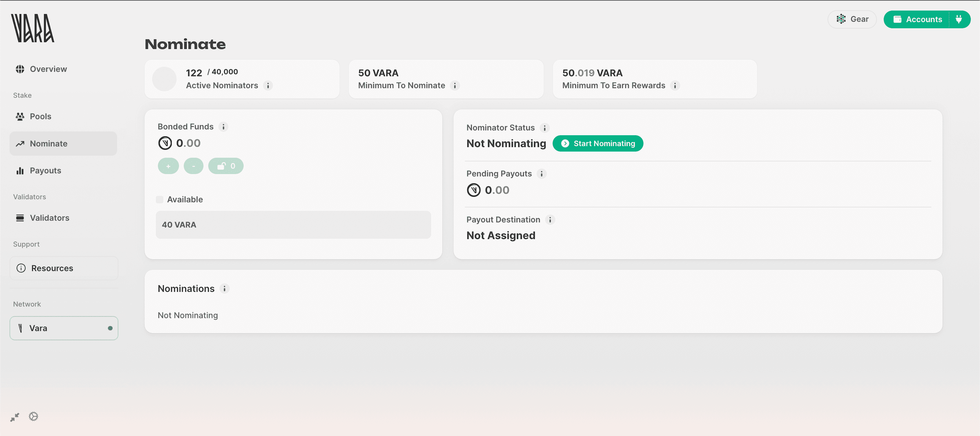Open network settings via gear icon bottom left
Viewport: 980px width, 436px height.
pyautogui.click(x=33, y=416)
